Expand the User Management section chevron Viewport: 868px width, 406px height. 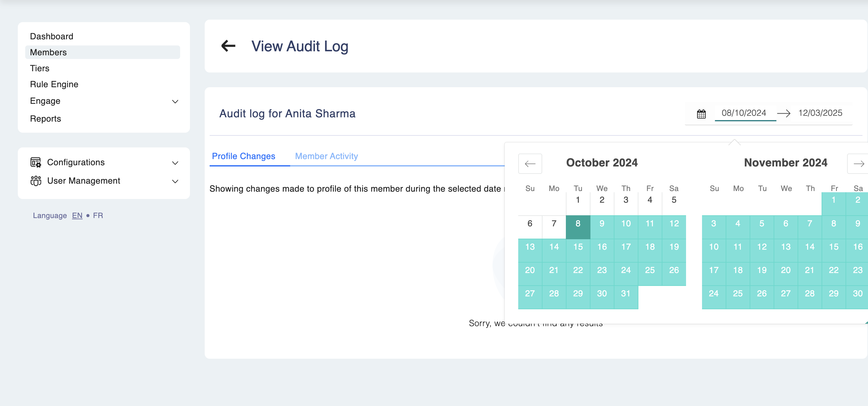[175, 182]
